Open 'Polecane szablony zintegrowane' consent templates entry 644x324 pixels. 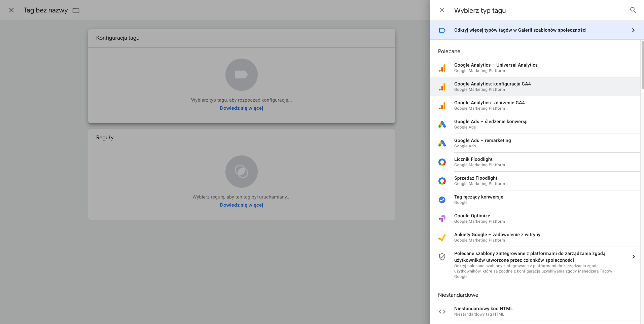[x=535, y=265]
